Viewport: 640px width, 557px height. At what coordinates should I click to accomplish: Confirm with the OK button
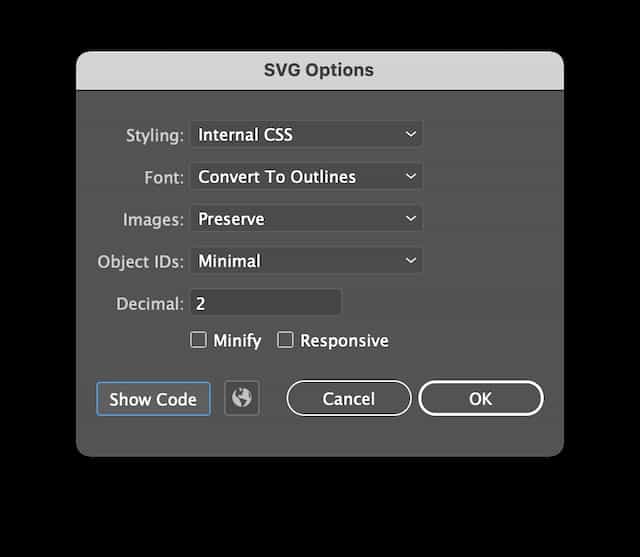point(481,398)
